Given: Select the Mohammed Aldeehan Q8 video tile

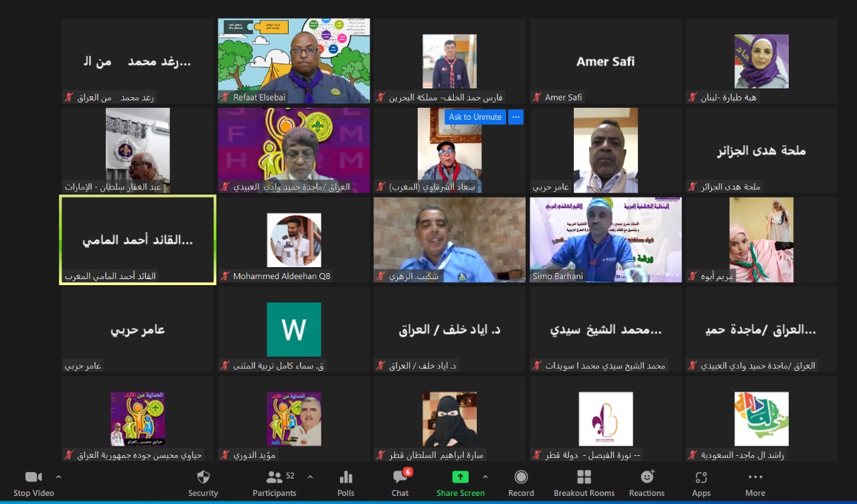Looking at the screenshot, I should tap(293, 239).
